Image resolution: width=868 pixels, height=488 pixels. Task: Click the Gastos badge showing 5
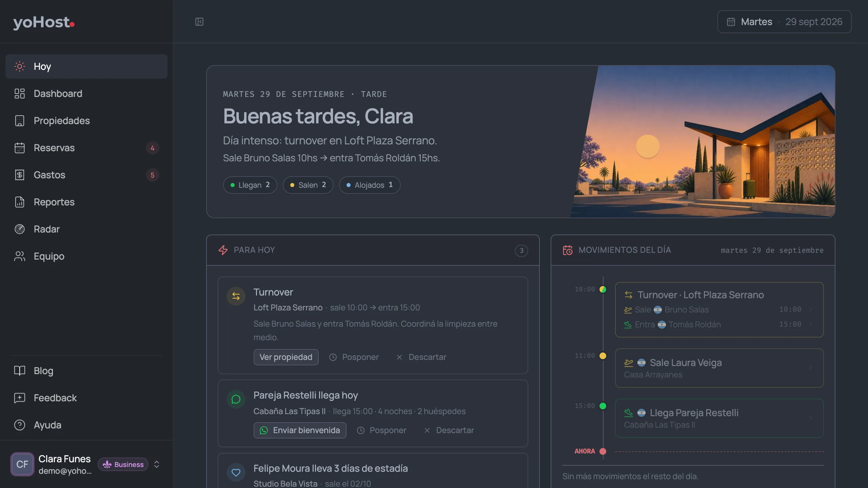pos(153,175)
